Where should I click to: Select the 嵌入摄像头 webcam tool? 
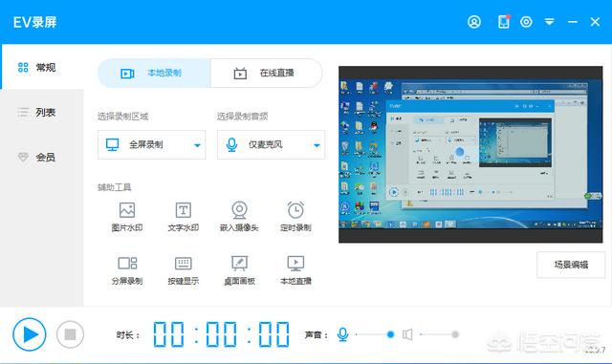[x=239, y=217]
